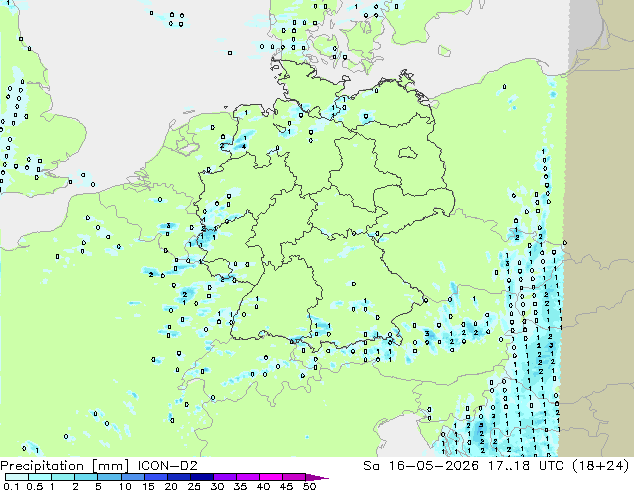
Task: Click the legend label '50'
Action: coord(310,486)
